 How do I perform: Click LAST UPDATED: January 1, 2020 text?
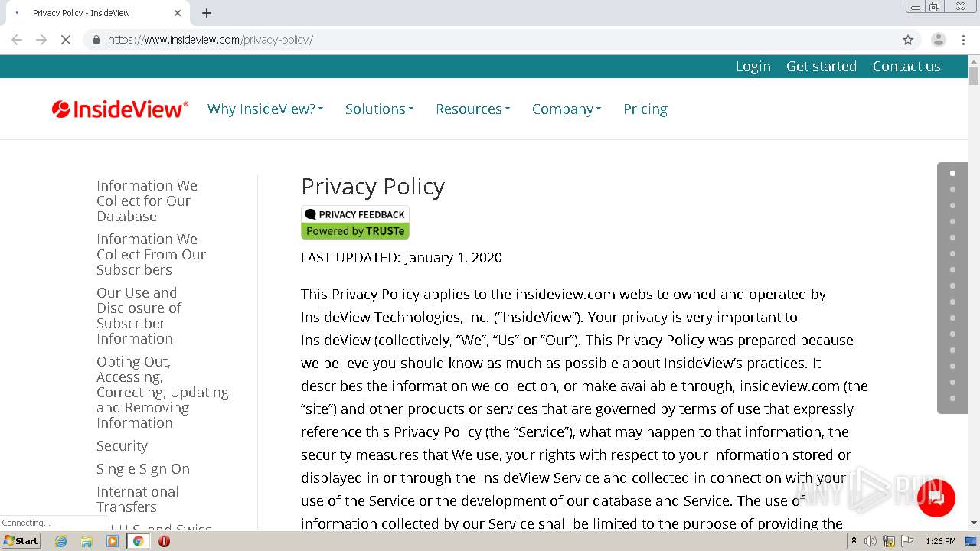(401, 258)
